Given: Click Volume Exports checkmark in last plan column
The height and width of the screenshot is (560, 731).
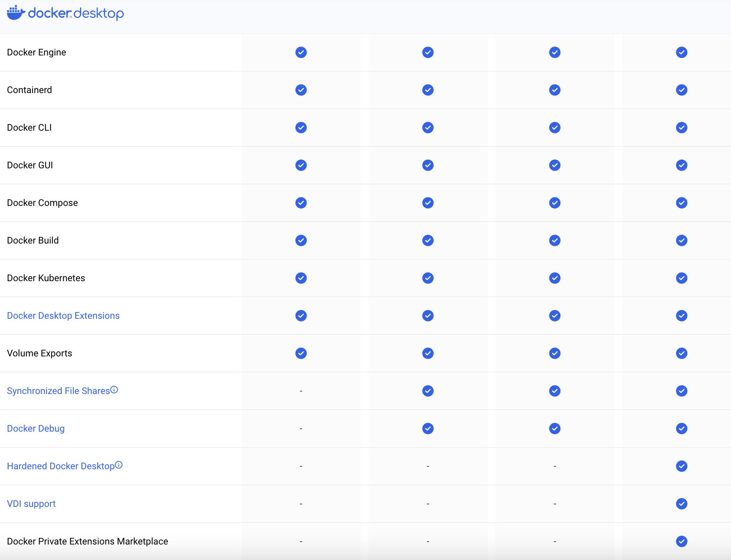Looking at the screenshot, I should tap(682, 353).
